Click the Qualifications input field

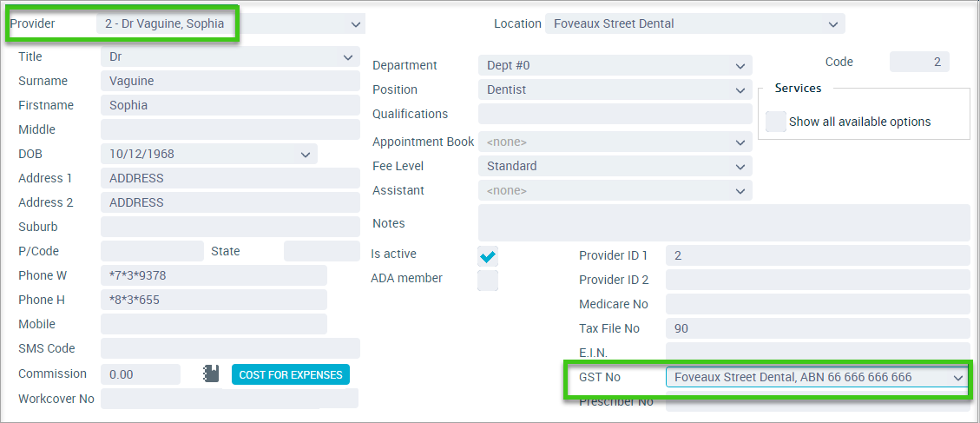(x=615, y=114)
